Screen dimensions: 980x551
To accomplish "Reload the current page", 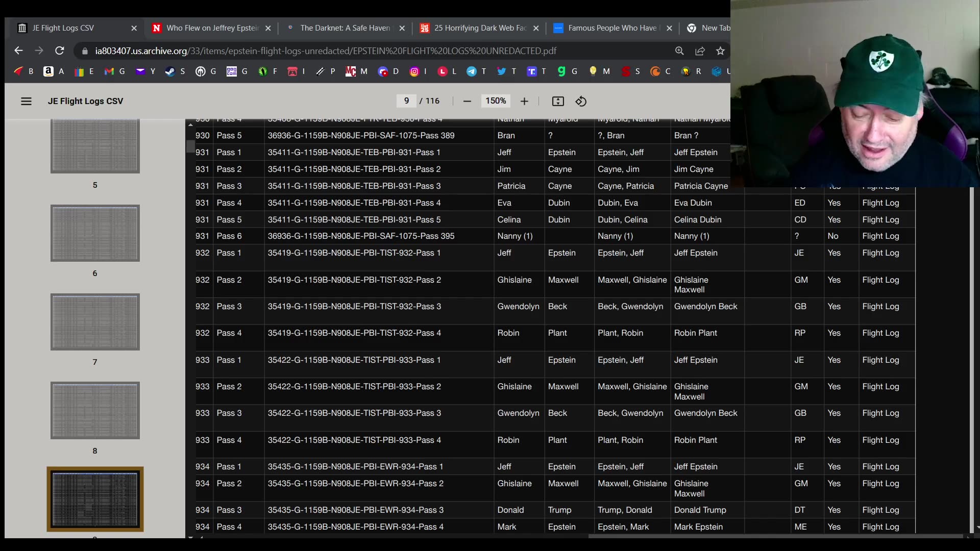I will (x=60, y=51).
